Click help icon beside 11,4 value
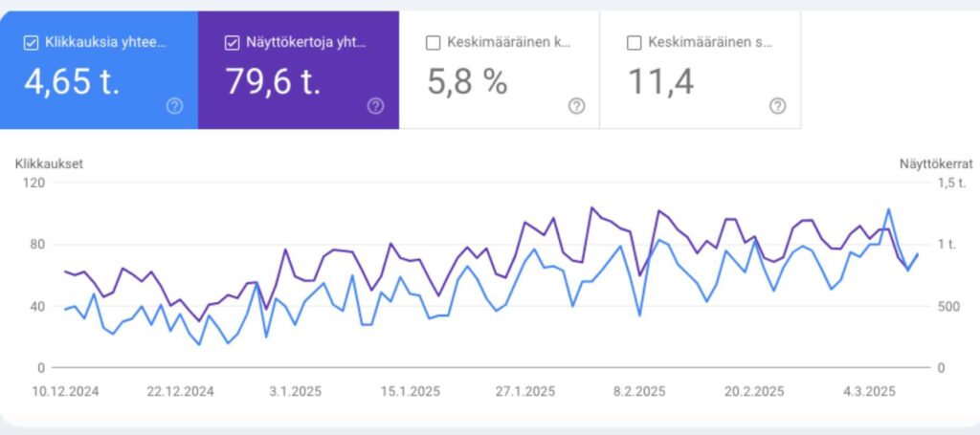The height and width of the screenshot is (435, 980). tap(777, 106)
